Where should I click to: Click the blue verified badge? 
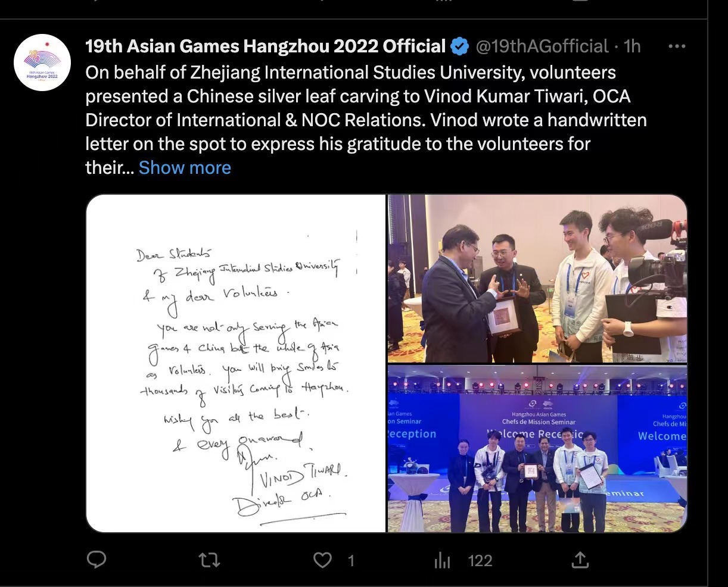(x=459, y=46)
